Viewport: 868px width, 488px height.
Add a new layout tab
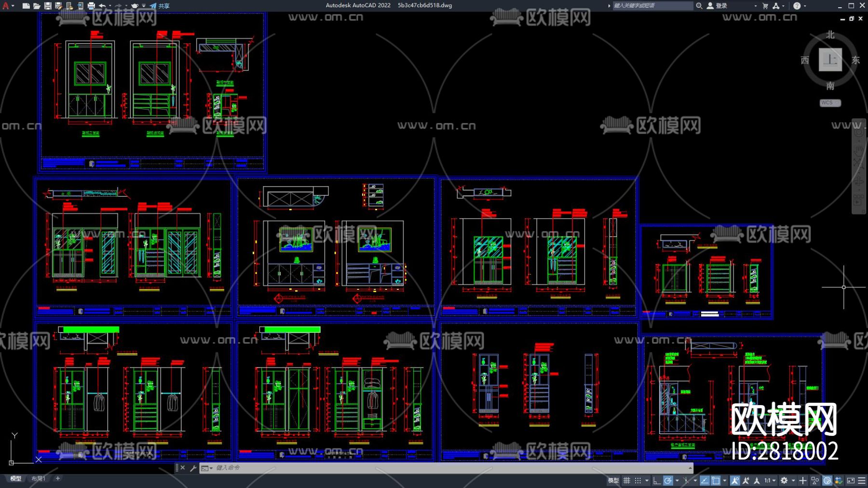pos(58,479)
